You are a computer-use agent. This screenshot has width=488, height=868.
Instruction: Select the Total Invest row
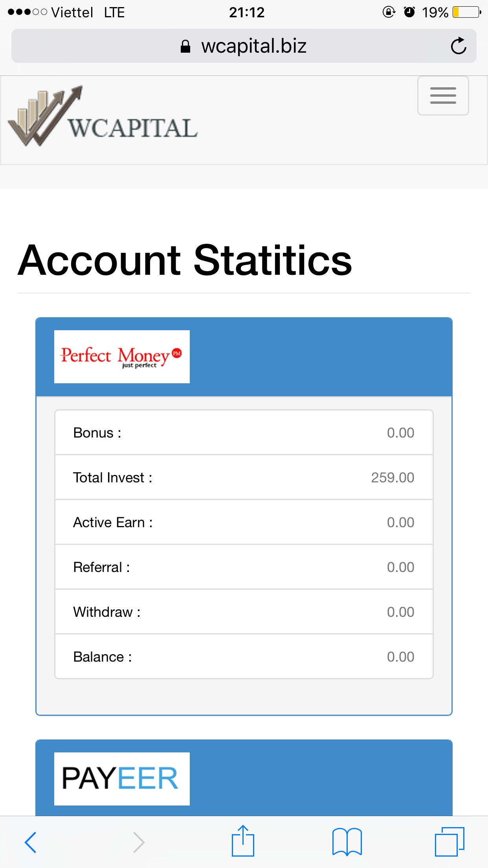244,478
